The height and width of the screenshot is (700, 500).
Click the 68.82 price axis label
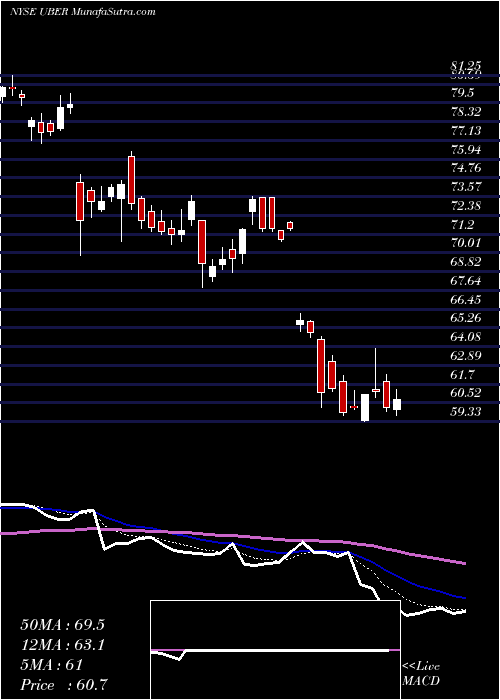coord(466,262)
